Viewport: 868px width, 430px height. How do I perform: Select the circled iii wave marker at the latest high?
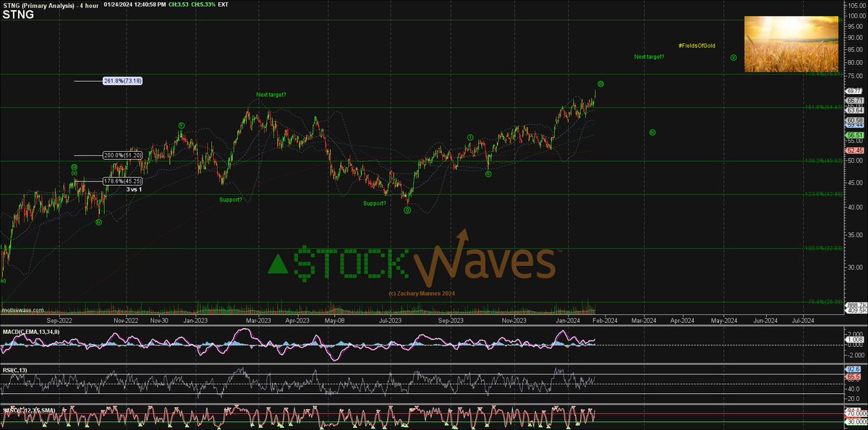pos(600,84)
